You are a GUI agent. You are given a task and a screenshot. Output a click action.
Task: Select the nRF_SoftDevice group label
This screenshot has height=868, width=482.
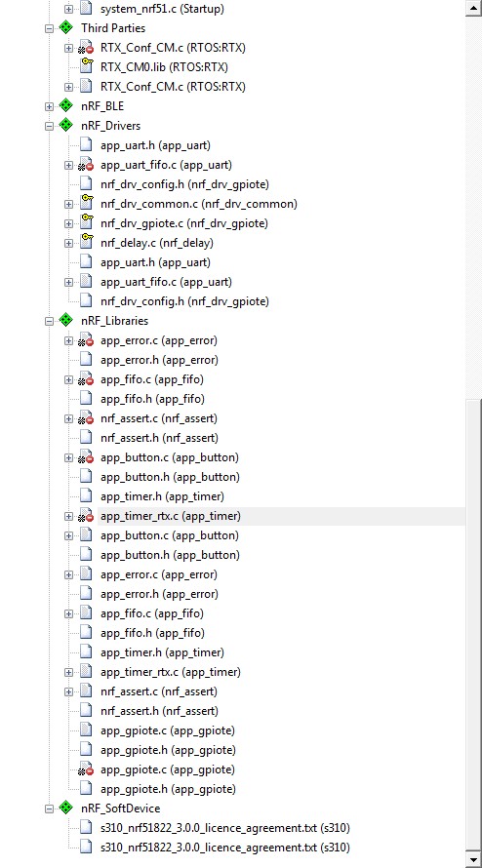(120, 809)
